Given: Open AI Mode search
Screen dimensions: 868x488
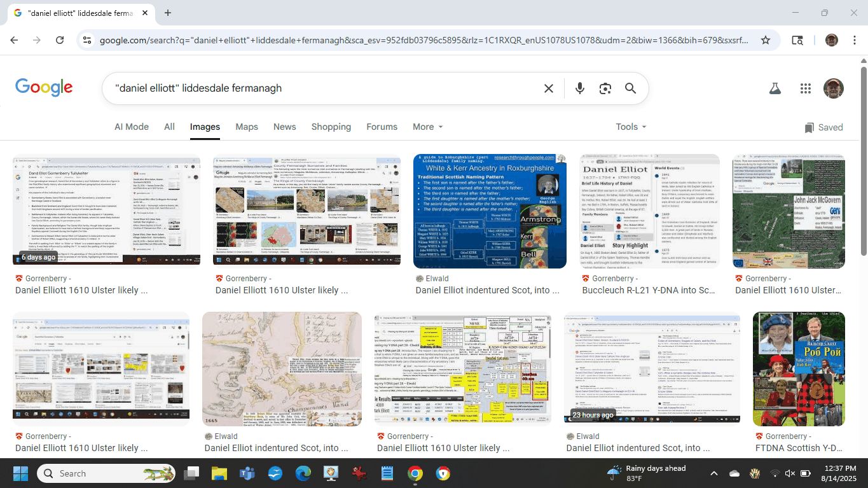Looking at the screenshot, I should [132, 127].
